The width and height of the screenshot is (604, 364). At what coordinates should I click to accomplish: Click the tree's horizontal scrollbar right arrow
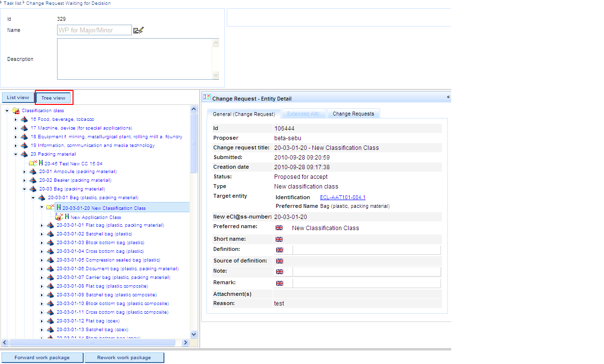pyautogui.click(x=185, y=342)
